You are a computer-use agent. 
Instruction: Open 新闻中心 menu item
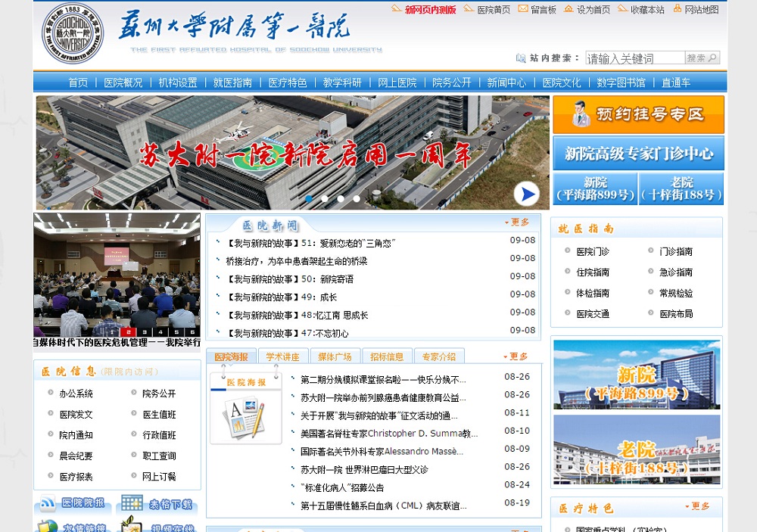click(506, 82)
